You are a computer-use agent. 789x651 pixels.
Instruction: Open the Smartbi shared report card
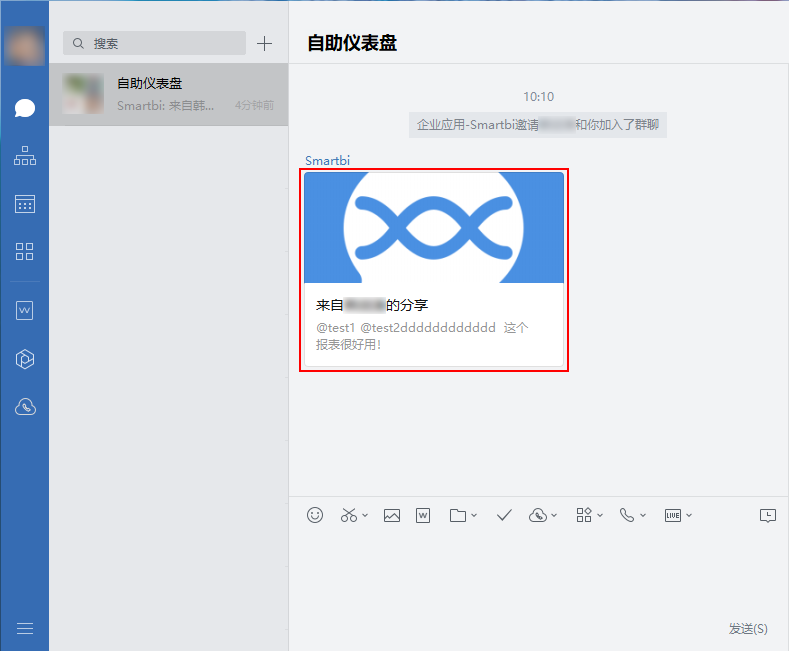[x=434, y=270]
